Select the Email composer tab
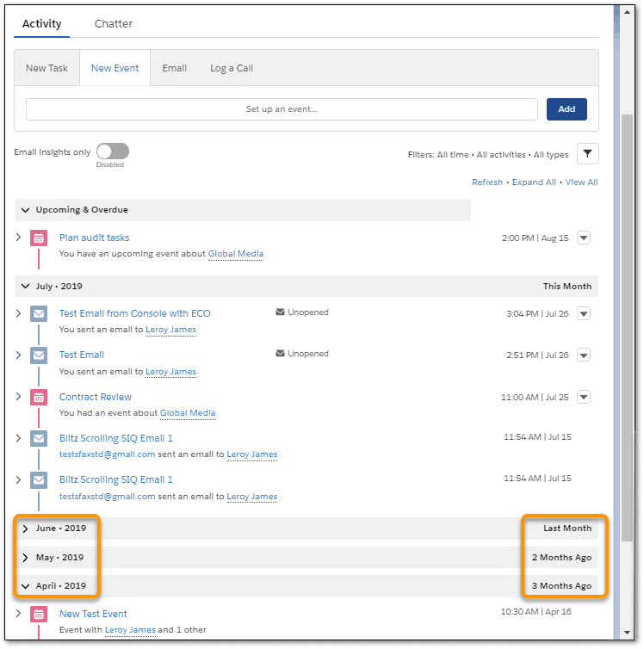Image resolution: width=644 pixels, height=649 pixels. [174, 68]
